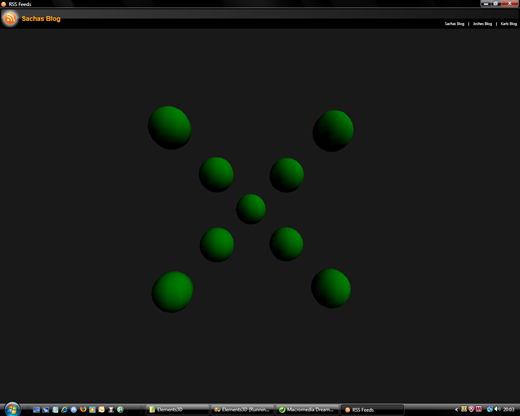Click the round green quick launch icon
520x416 pixels.
[x=120, y=409]
